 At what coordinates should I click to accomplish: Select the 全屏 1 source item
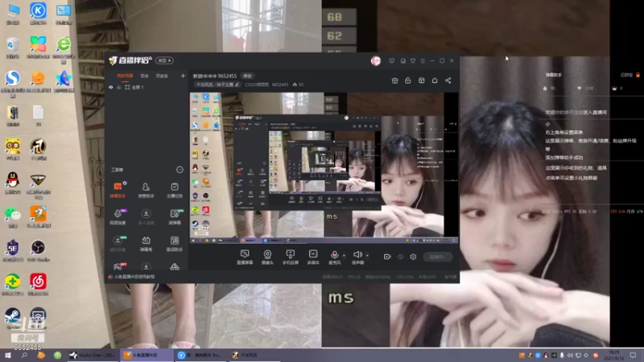[x=134, y=88]
